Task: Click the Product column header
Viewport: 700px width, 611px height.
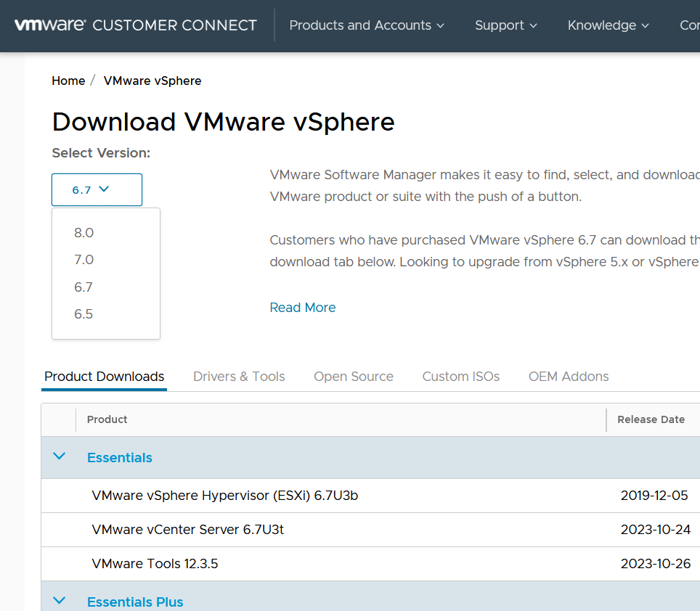Action: pos(107,419)
